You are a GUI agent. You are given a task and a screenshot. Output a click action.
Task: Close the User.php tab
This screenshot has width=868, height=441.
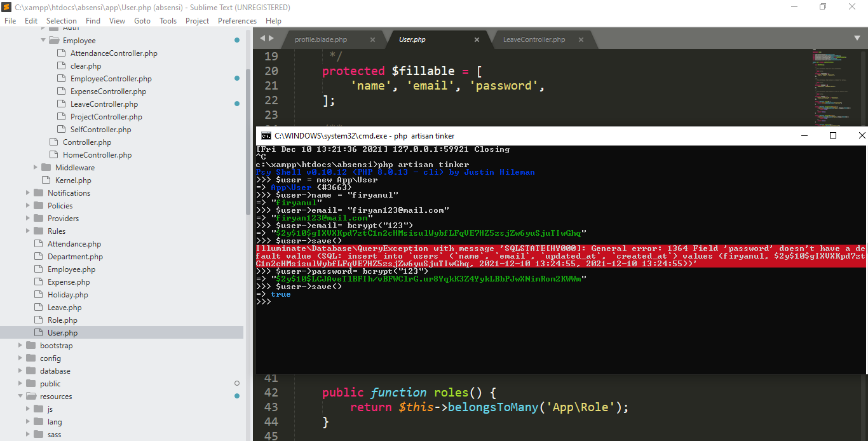click(477, 39)
